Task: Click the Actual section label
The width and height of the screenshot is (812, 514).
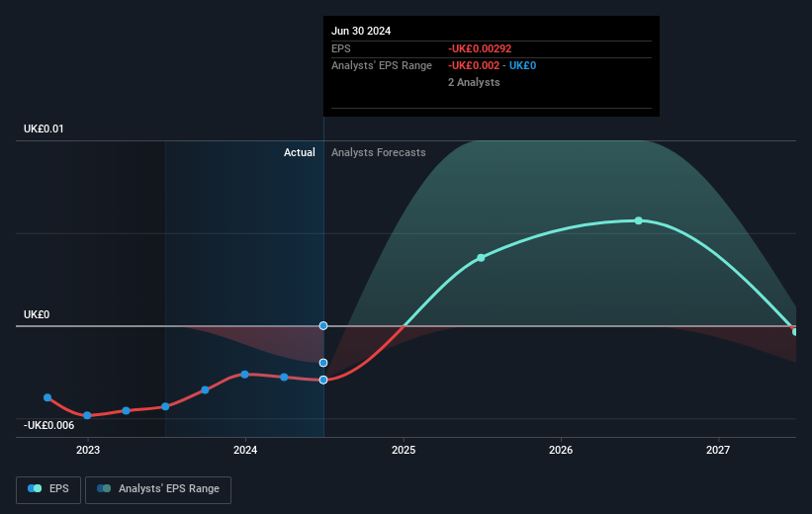Action: (x=300, y=152)
